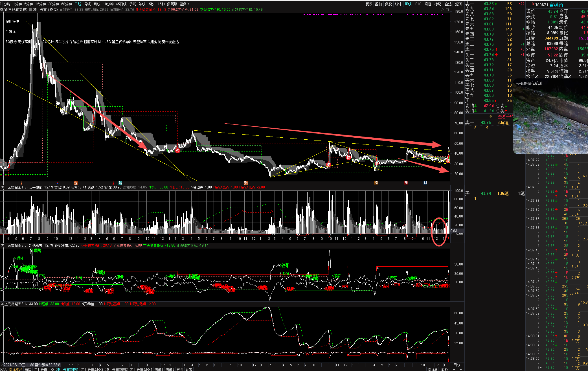This screenshot has width=588, height=371.
Task: Click the plus button at the bottom right
Action: pos(454,369)
